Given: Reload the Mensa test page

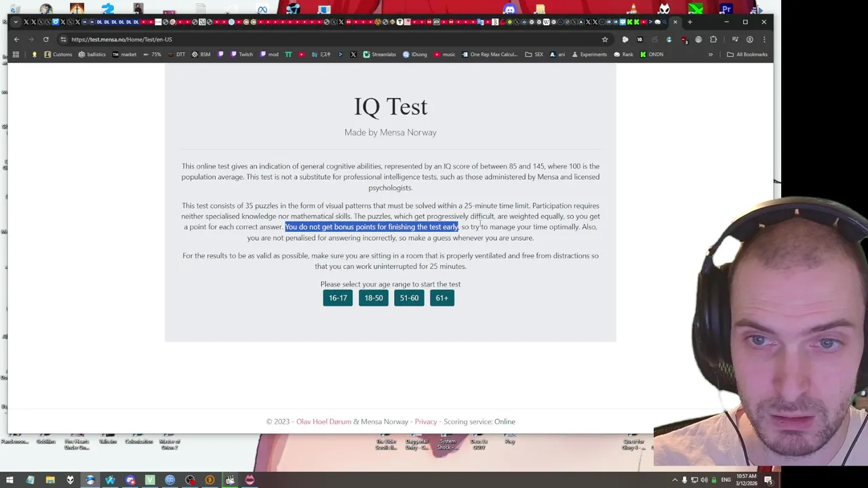Looking at the screenshot, I should [x=46, y=39].
